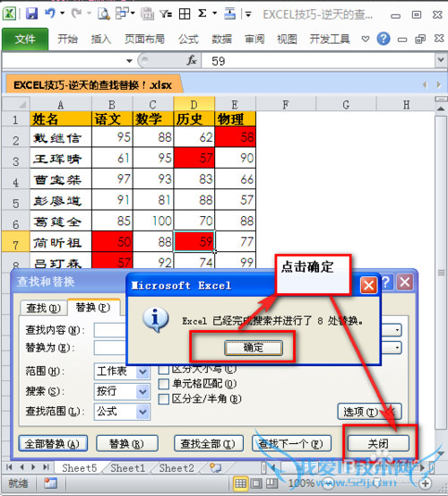Open the 开始 Home ribbon tab
The height and width of the screenshot is (496, 448).
pyautogui.click(x=67, y=39)
